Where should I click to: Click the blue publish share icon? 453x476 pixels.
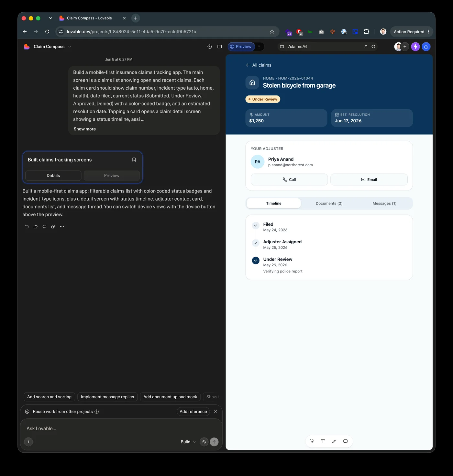coord(426,47)
